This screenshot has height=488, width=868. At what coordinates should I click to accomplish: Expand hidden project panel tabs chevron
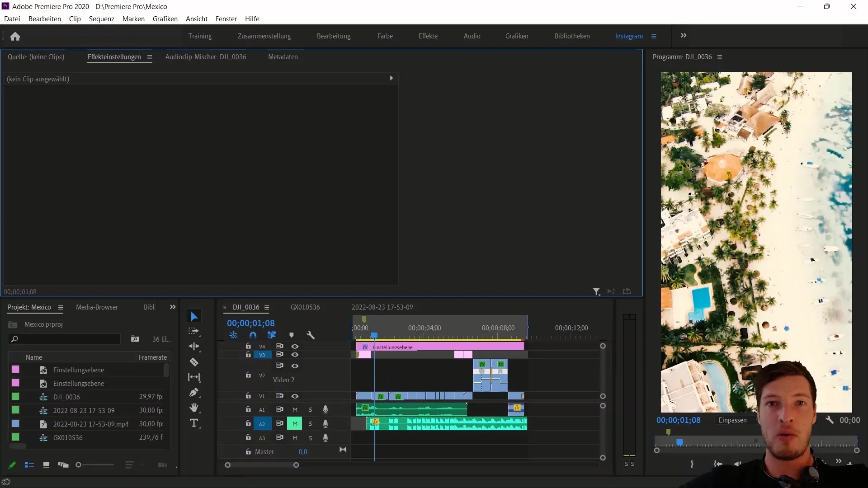173,307
